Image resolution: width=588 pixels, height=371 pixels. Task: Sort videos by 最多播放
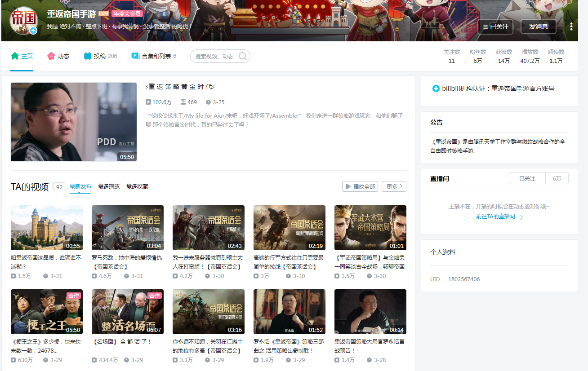pyautogui.click(x=109, y=186)
